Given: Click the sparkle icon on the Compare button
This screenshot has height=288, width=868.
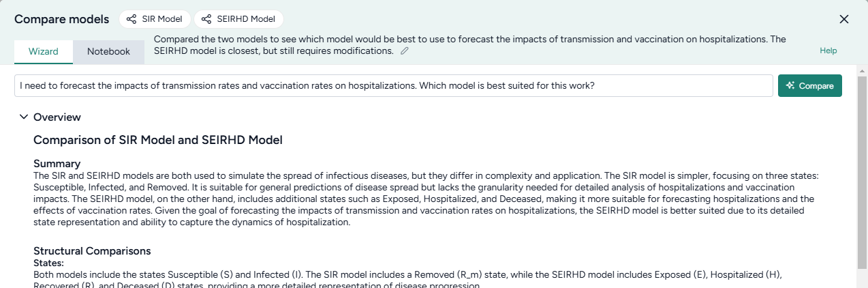Looking at the screenshot, I should (x=790, y=86).
